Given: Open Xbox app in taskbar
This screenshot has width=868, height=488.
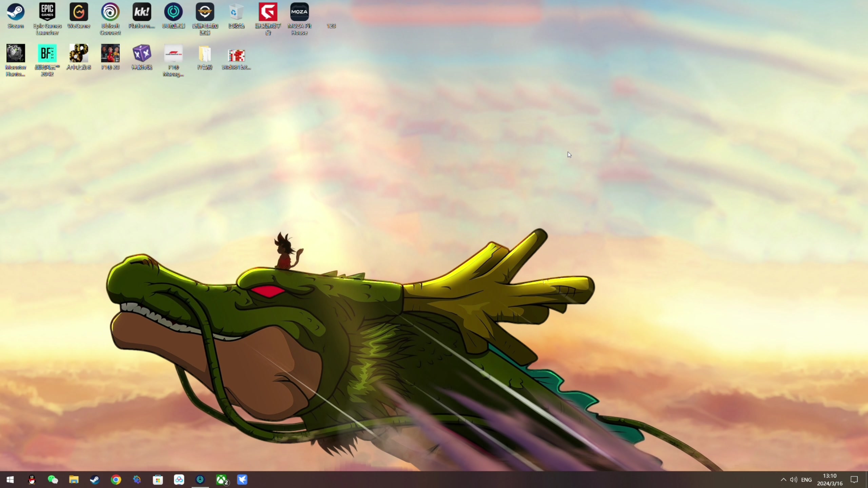Looking at the screenshot, I should click(x=222, y=480).
